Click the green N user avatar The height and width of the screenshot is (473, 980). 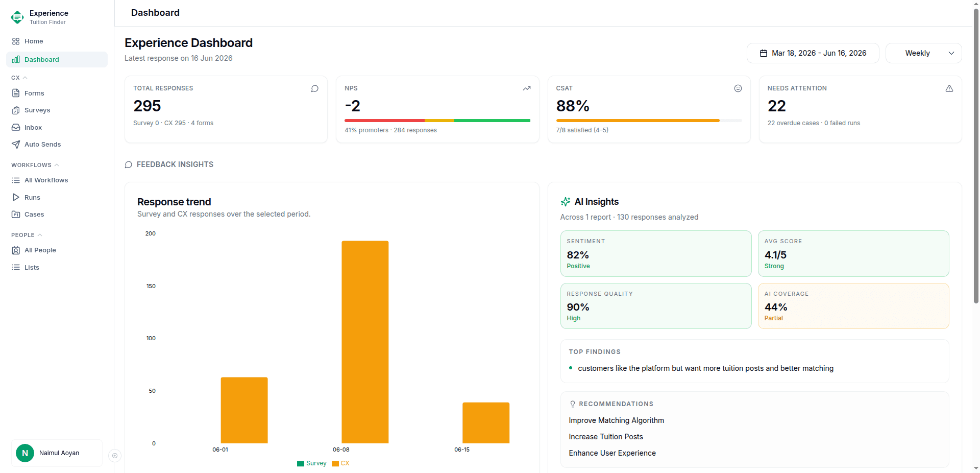[25, 453]
